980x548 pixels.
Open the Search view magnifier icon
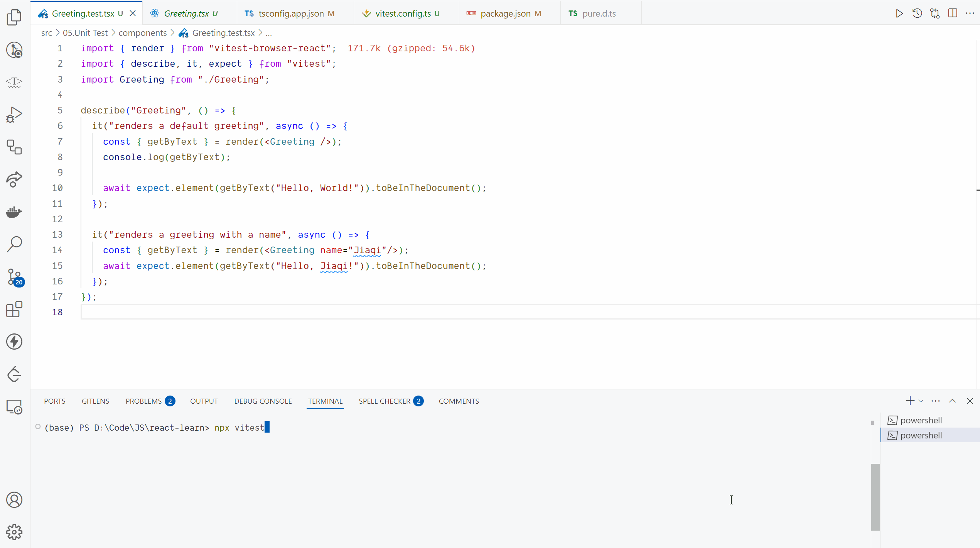tap(14, 244)
